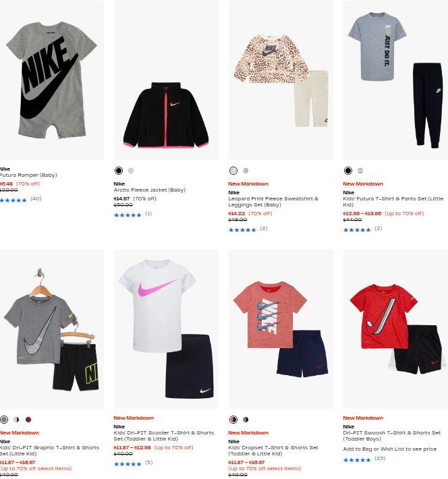Select black swatch for Arctic Fleece Jacket
The width and height of the screenshot is (448, 479).
point(119,171)
